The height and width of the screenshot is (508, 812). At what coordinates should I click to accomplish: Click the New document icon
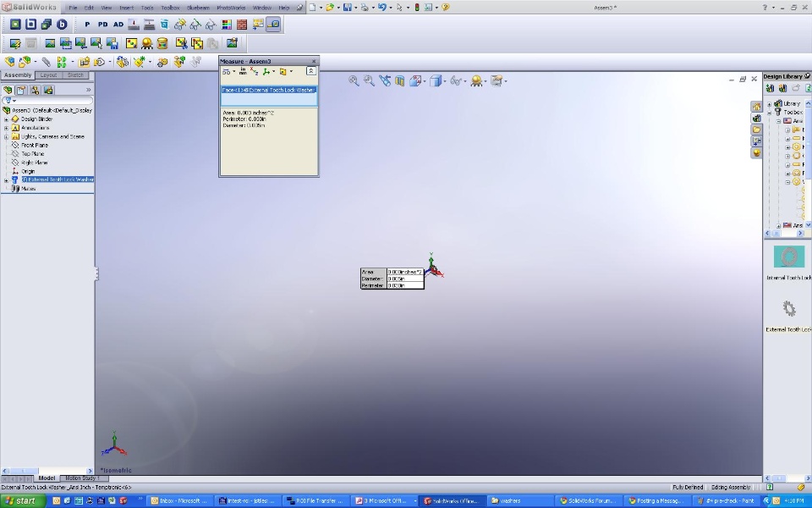pyautogui.click(x=313, y=8)
